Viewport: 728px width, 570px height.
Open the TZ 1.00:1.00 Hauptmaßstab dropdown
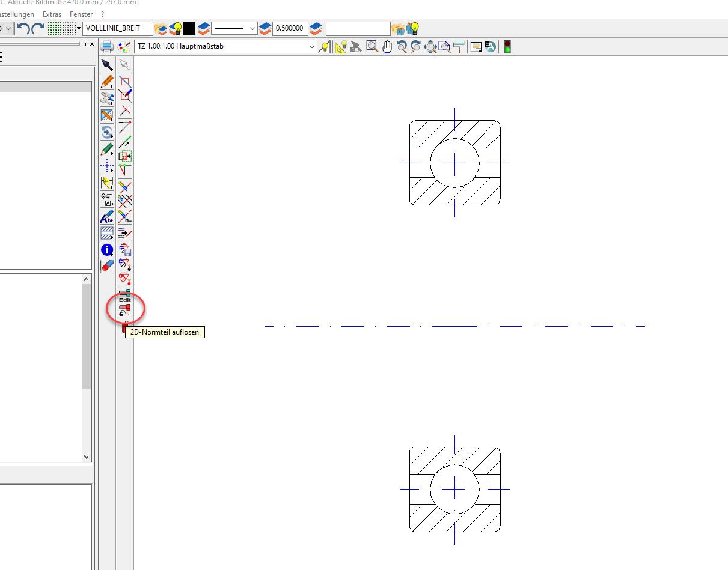(x=311, y=47)
